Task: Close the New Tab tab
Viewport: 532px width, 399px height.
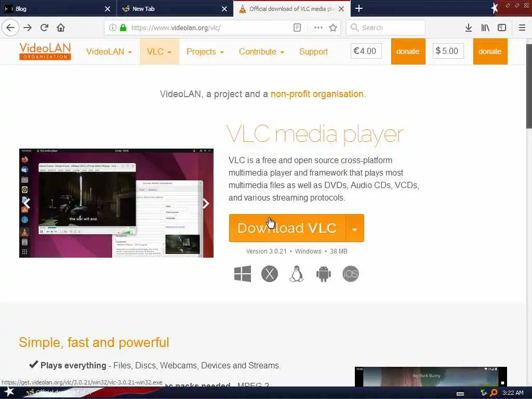Action: [x=224, y=9]
